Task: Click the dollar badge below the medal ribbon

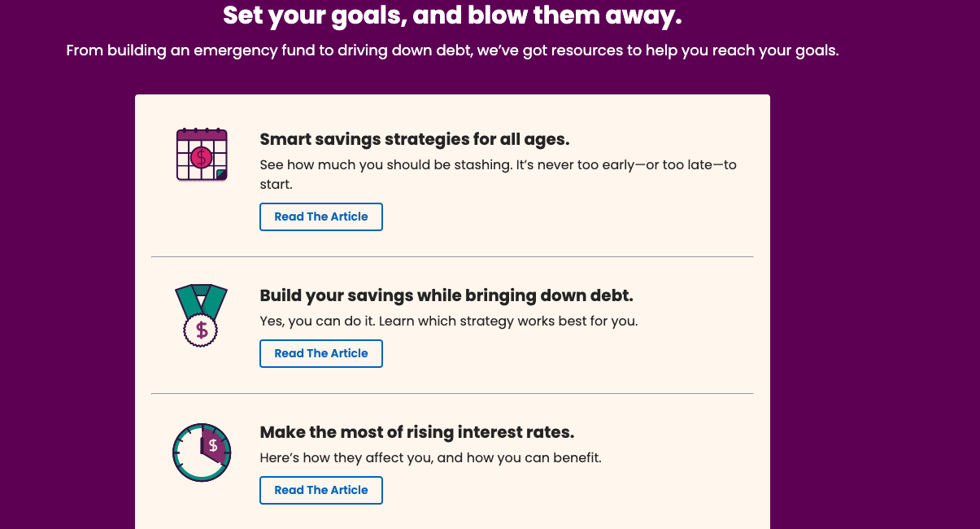Action: click(x=202, y=330)
